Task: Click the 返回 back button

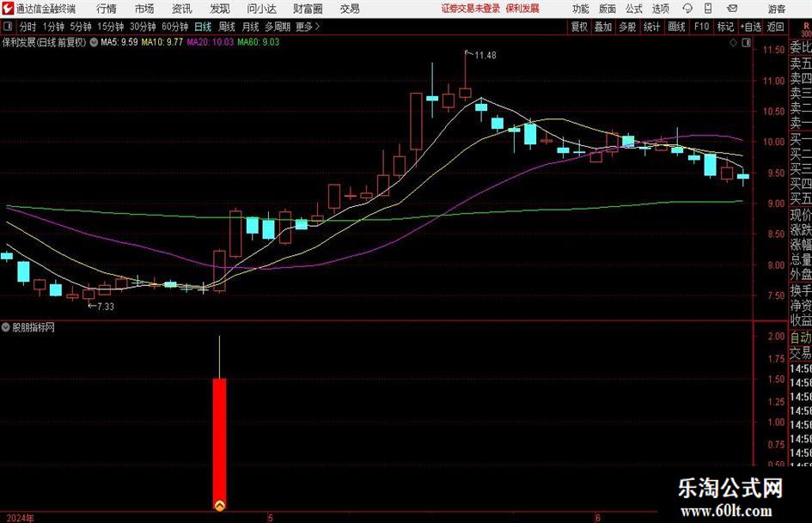Action: pos(775,27)
